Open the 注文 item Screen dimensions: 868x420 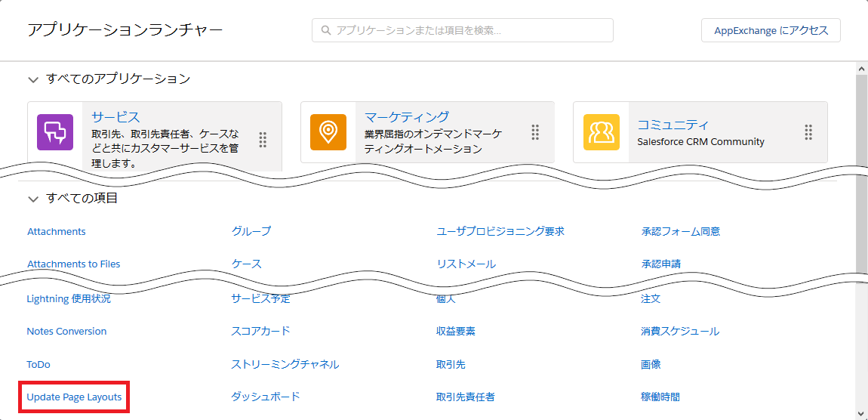(651, 299)
